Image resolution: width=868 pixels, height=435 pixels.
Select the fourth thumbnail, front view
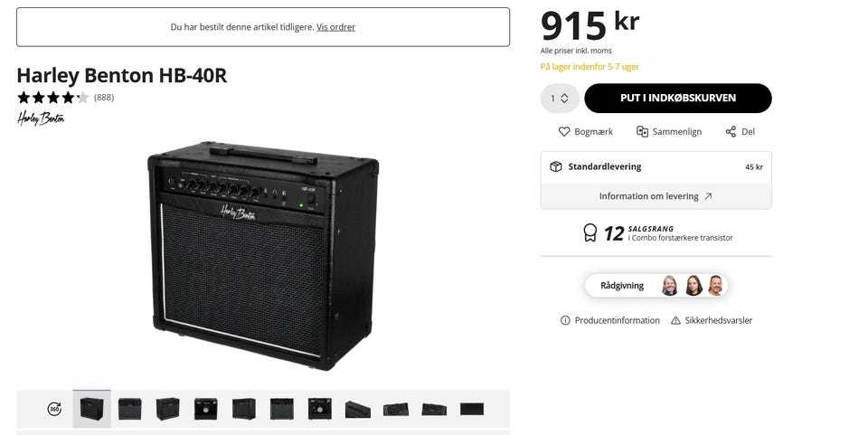coord(206,409)
